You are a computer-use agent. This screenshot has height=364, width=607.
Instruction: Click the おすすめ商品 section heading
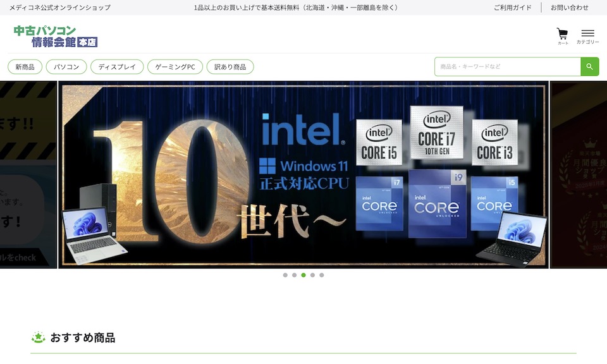click(x=82, y=337)
